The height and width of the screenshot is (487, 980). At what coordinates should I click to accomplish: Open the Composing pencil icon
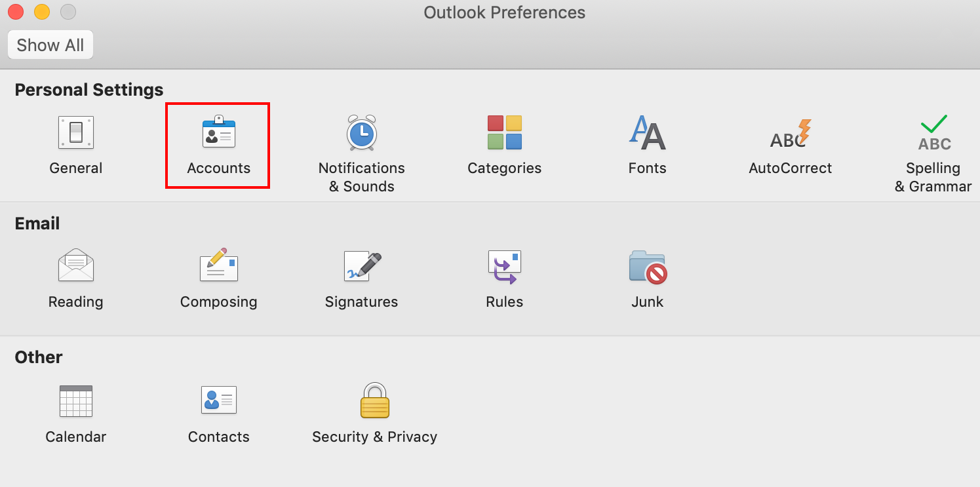point(218,265)
